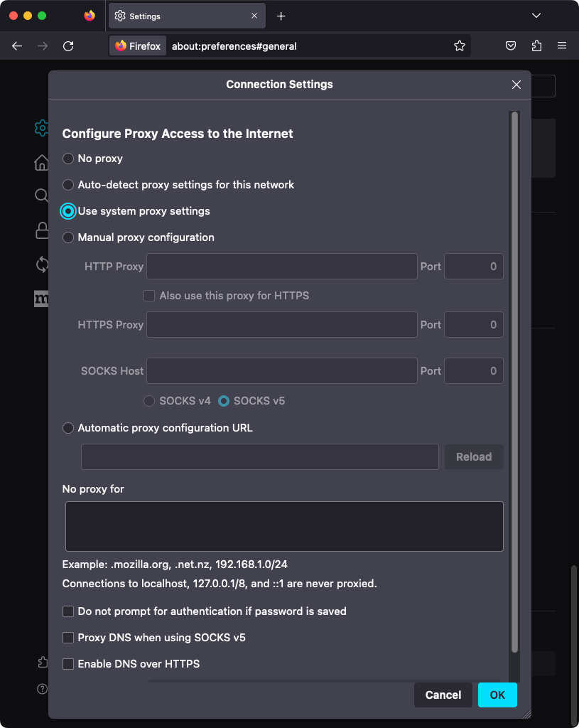Open the Search settings category icon
The width and height of the screenshot is (579, 728).
coord(42,195)
